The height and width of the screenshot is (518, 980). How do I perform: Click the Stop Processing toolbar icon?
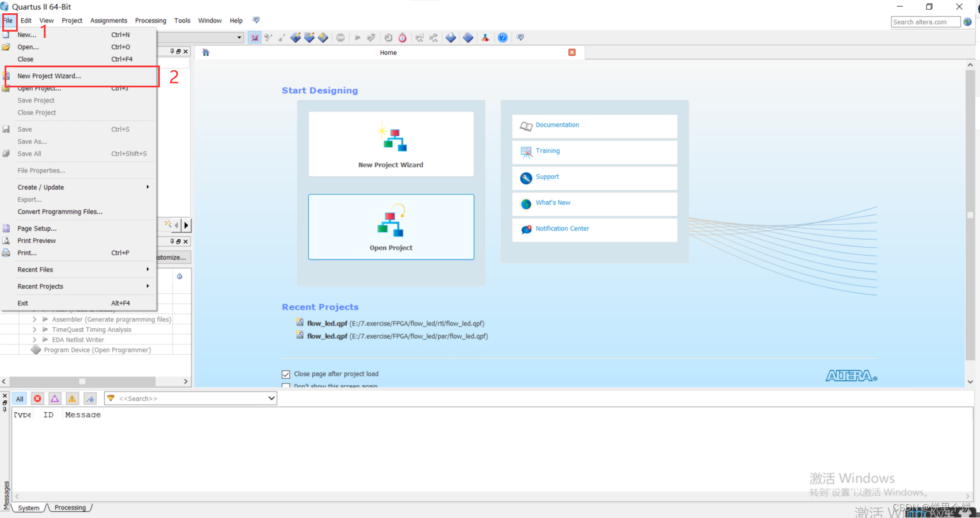[x=340, y=37]
